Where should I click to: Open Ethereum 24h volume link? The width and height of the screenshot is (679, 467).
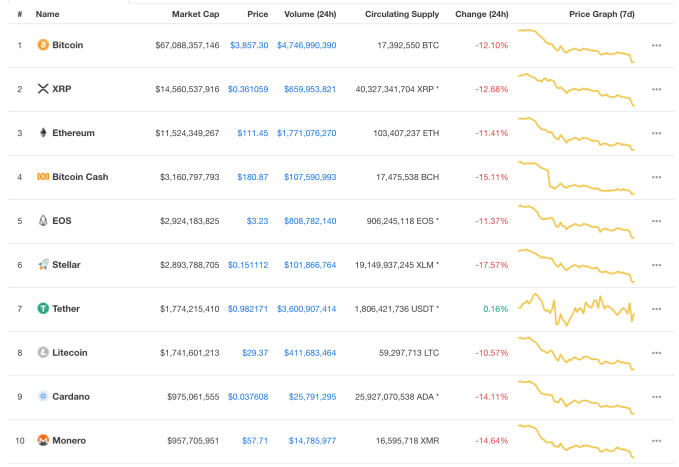(x=309, y=133)
